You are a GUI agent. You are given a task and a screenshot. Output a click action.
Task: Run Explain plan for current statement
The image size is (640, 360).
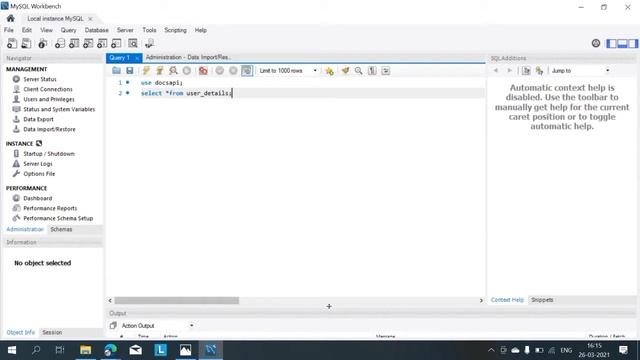coord(173,71)
